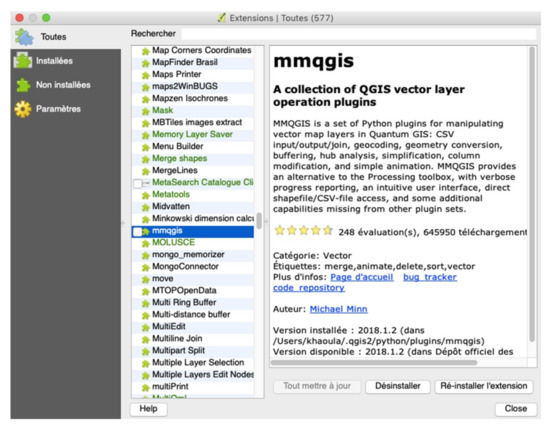Select the Multi-distance buffer plugin
This screenshot has height=426, width=550.
click(193, 315)
